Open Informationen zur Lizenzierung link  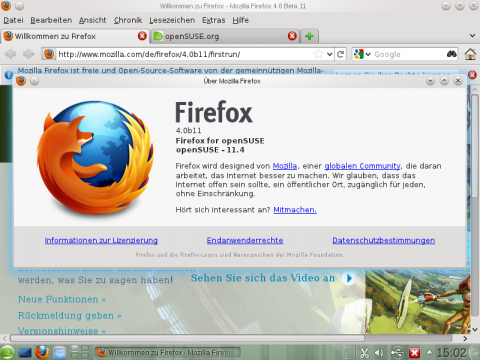[x=101, y=240]
